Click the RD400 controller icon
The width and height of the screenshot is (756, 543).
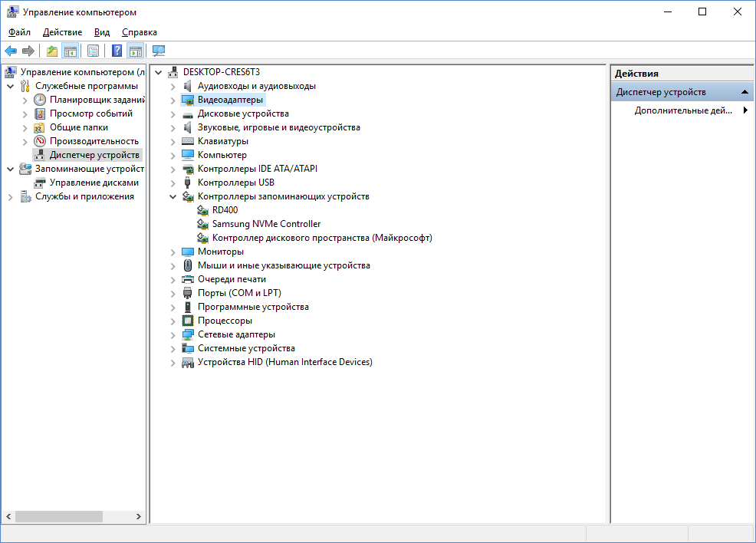(x=202, y=210)
